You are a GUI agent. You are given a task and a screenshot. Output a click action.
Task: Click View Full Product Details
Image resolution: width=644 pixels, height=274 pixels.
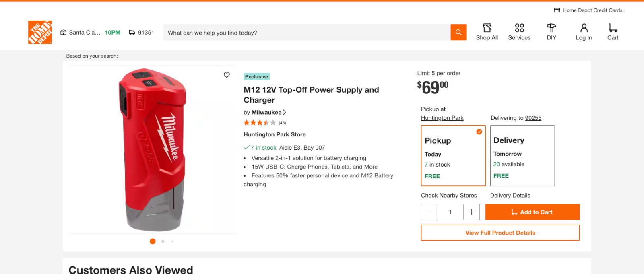tap(500, 233)
